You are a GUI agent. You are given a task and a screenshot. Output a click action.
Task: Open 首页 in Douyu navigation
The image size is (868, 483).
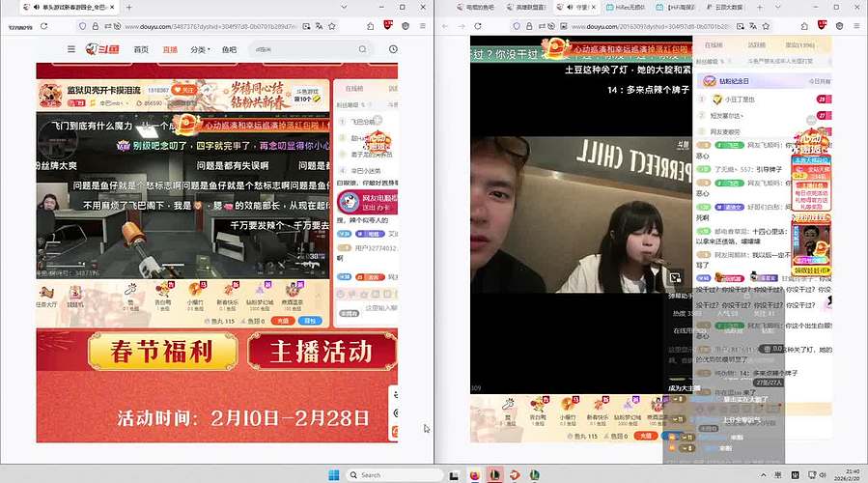click(141, 49)
